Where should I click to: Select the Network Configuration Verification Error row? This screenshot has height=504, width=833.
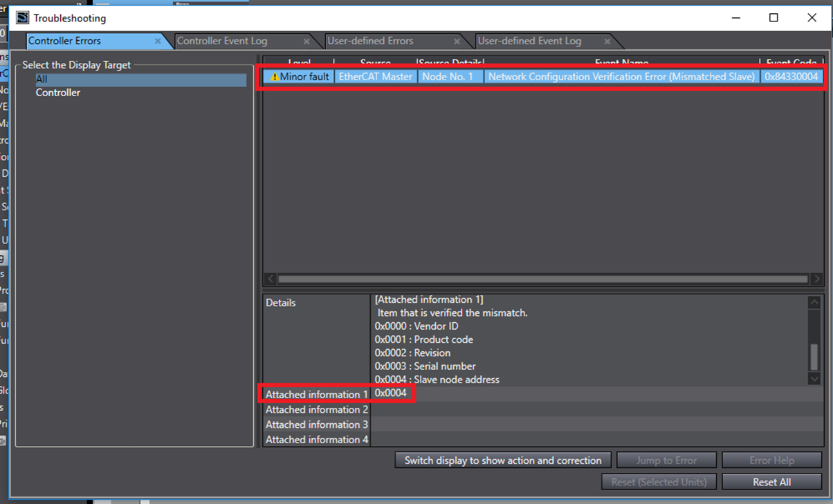[621, 77]
